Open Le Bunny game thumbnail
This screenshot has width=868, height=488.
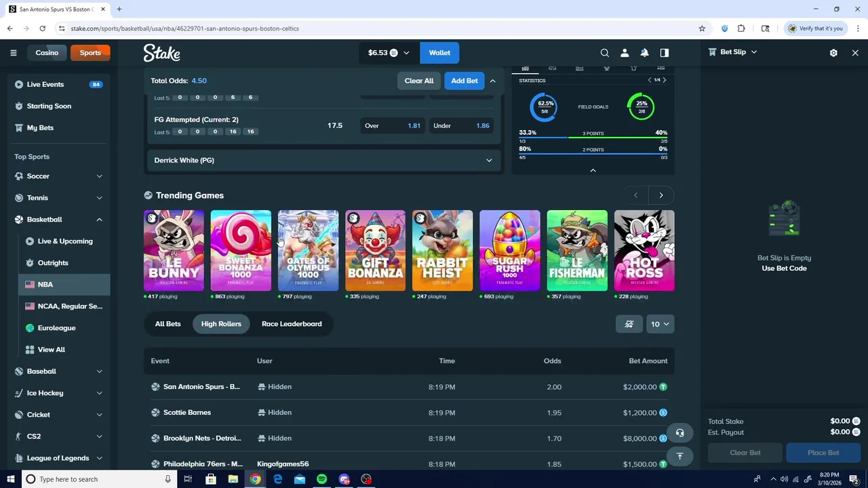tap(174, 250)
